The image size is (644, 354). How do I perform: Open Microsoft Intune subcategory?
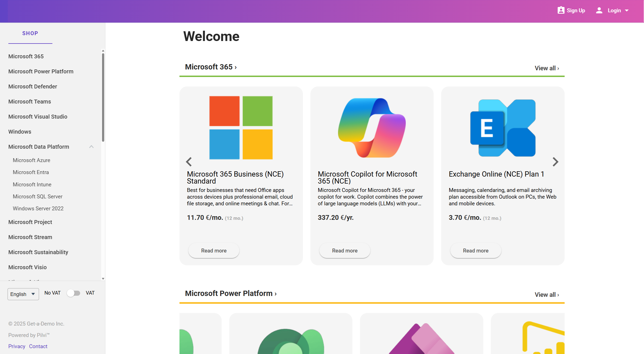click(32, 184)
